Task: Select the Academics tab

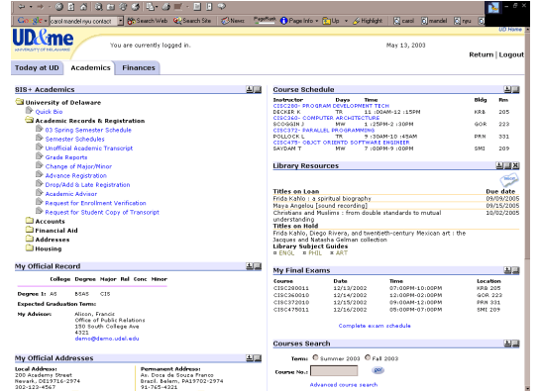Action: [90, 68]
